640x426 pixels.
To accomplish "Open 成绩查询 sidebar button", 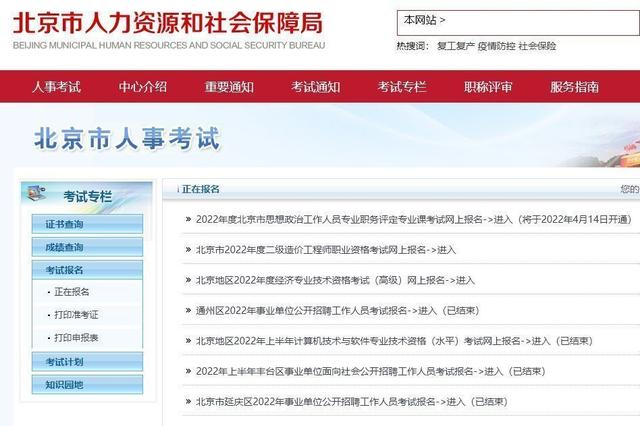I will click(87, 247).
